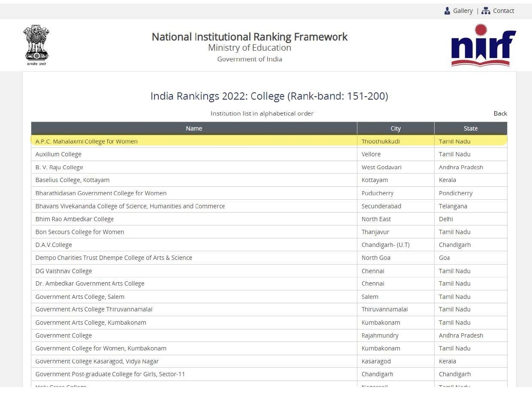Select Bon Secours College for Women

80,232
